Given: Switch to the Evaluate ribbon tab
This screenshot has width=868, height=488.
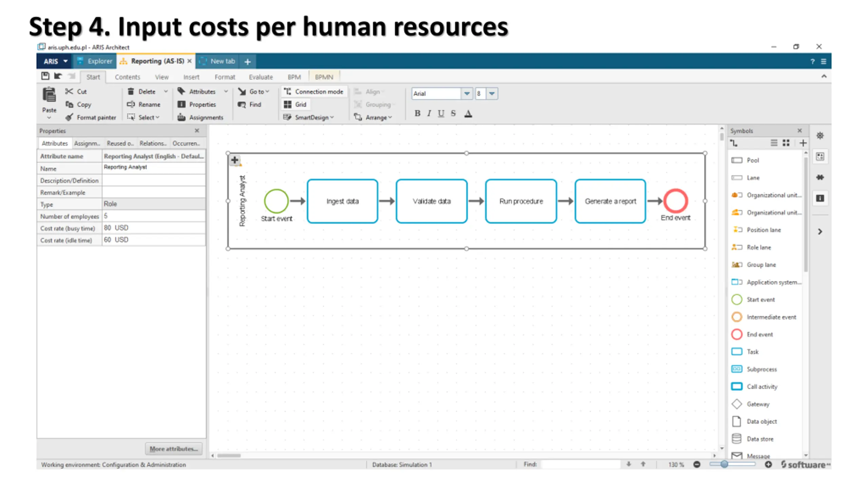Looking at the screenshot, I should coord(260,77).
